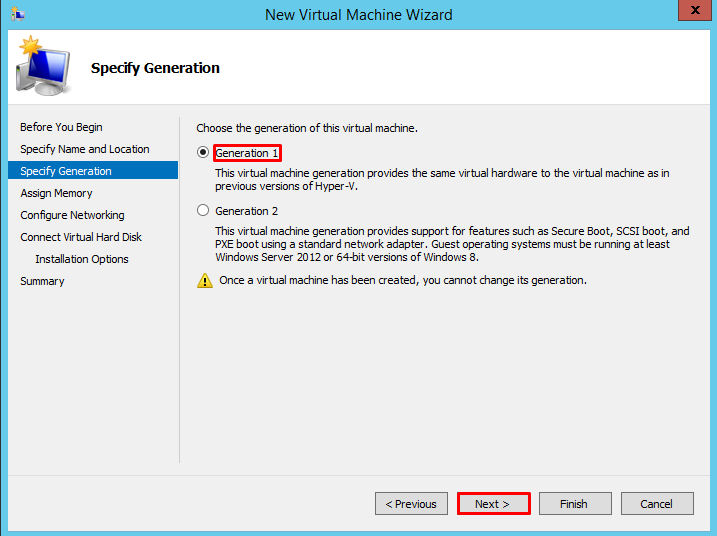Image resolution: width=717 pixels, height=536 pixels.
Task: Select the Generation 2 radio button
Action: click(x=203, y=210)
